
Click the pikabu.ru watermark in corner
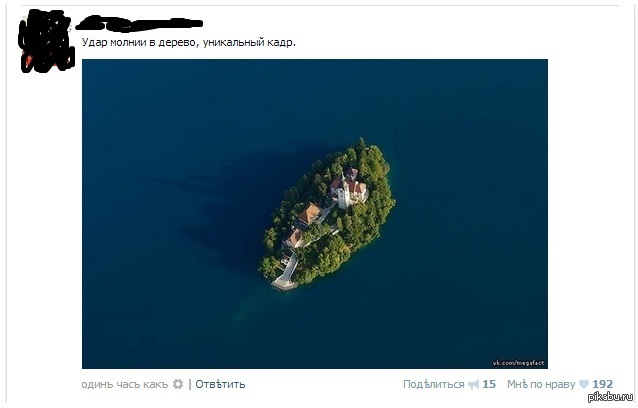611,397
